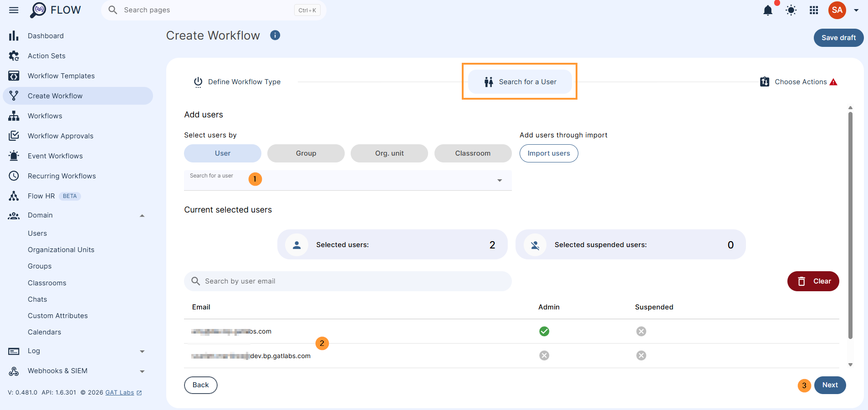Image resolution: width=868 pixels, height=410 pixels.
Task: Select users by Group option
Action: click(306, 153)
